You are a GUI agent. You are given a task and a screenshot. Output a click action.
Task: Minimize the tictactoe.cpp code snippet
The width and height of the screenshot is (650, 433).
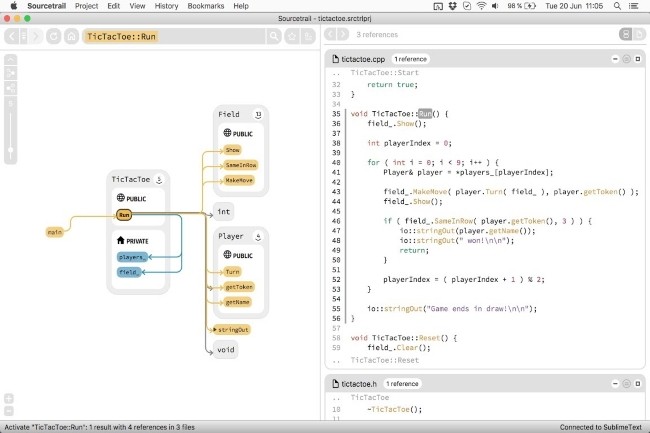click(615, 59)
